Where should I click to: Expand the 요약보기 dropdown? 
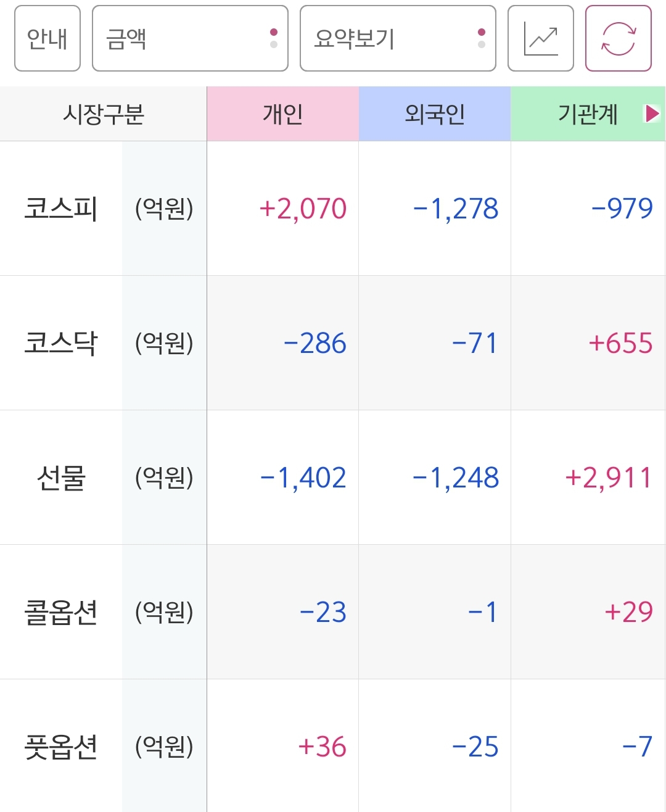[398, 38]
